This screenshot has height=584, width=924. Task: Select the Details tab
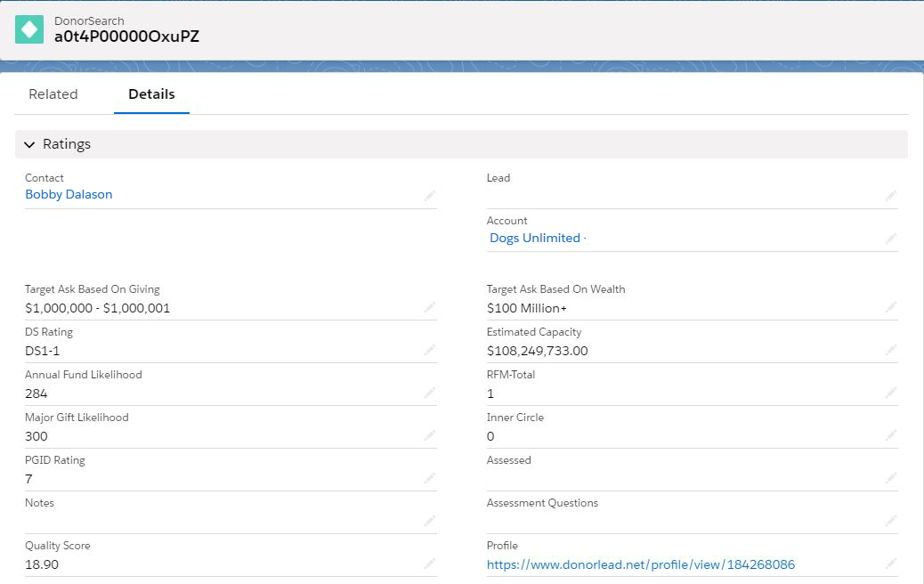(x=151, y=94)
